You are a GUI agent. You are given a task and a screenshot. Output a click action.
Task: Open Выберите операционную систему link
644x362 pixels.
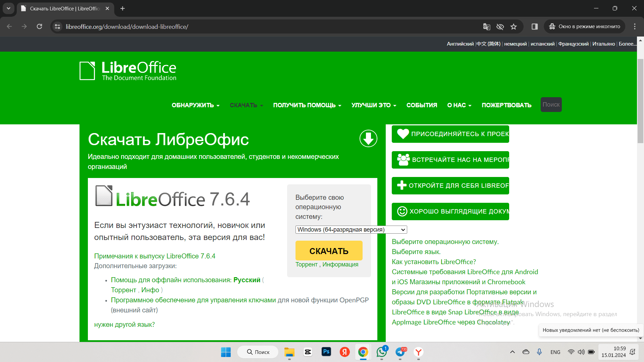pos(445,242)
